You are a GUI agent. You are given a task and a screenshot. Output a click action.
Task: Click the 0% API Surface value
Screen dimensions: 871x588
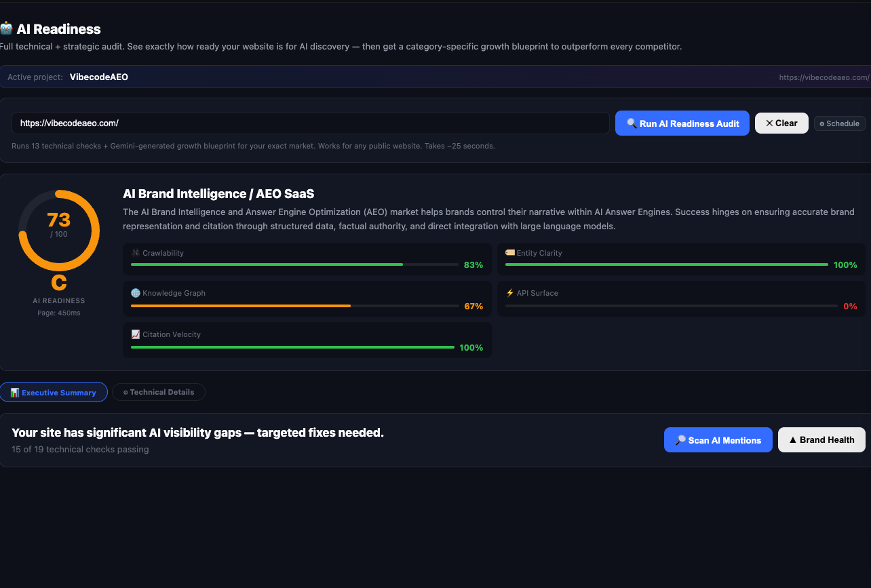(x=850, y=307)
